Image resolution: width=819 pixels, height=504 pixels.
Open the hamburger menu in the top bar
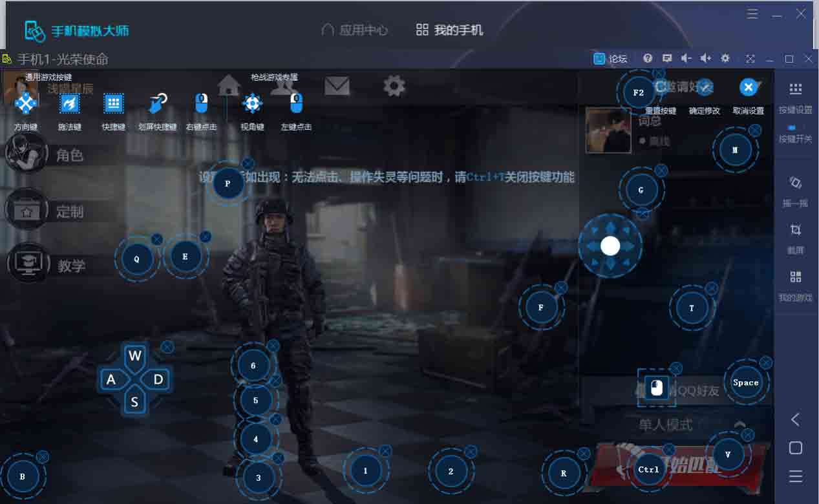(752, 14)
